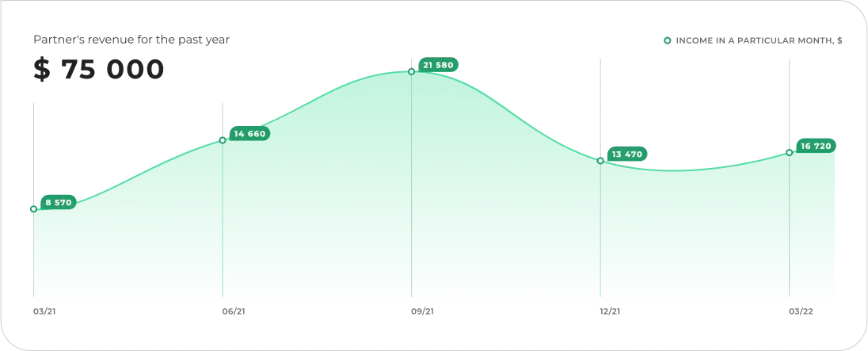Image resolution: width=868 pixels, height=351 pixels.
Task: Select the second x-axis label under 14 660
Action: coord(234,311)
